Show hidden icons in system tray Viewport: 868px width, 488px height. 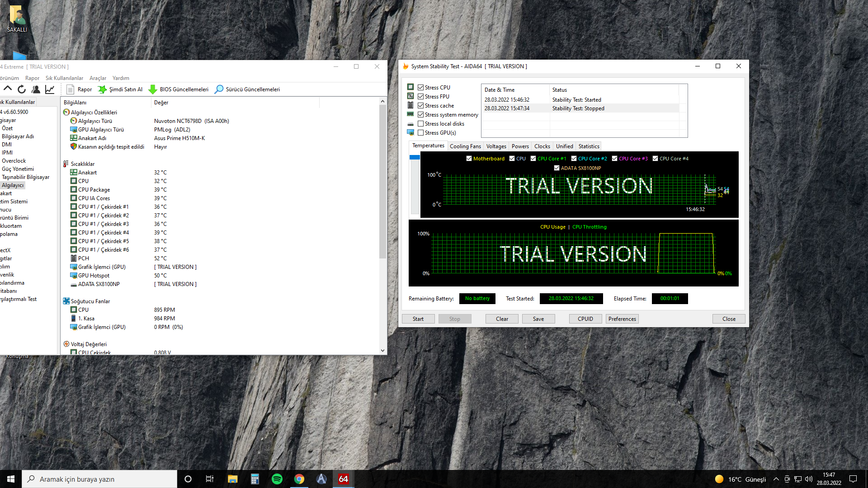coord(776,479)
